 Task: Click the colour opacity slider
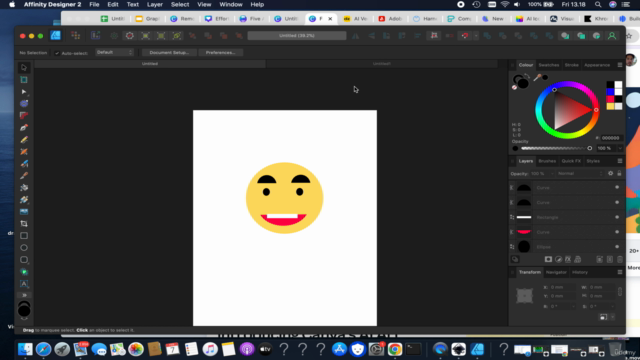point(556,148)
